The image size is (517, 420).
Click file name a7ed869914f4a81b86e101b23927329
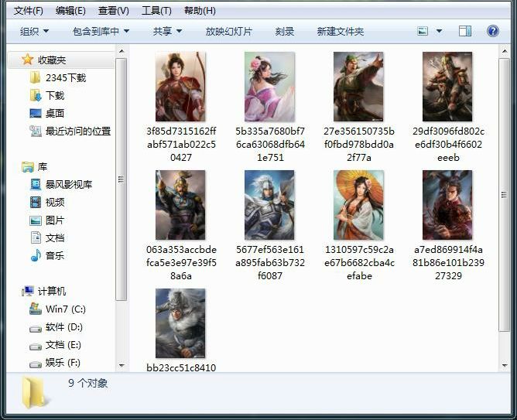tap(448, 262)
